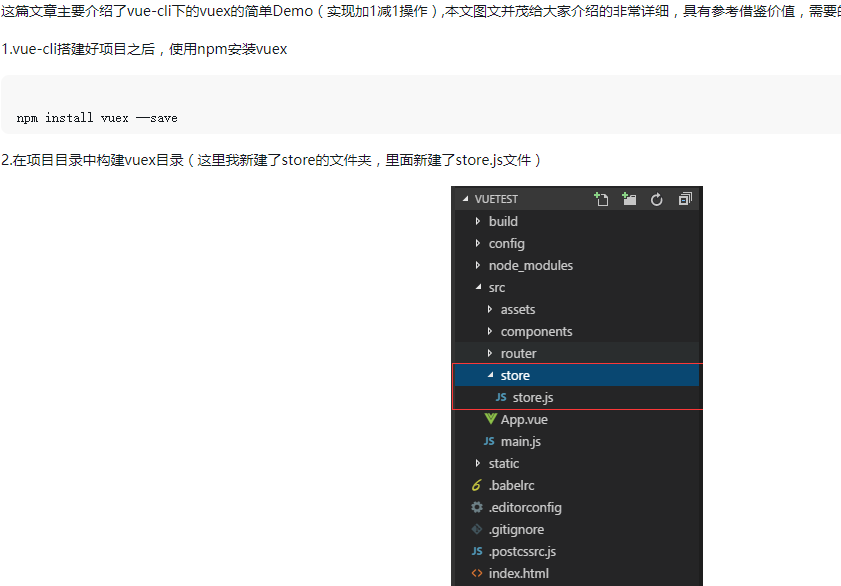This screenshot has width=841, height=586.
Task: Collapse all folders using the toolbar icon
Action: coord(684,199)
